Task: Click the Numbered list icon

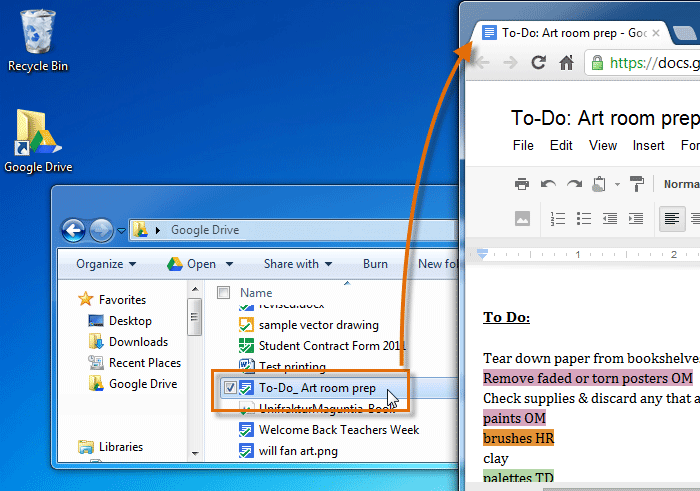Action: click(558, 219)
